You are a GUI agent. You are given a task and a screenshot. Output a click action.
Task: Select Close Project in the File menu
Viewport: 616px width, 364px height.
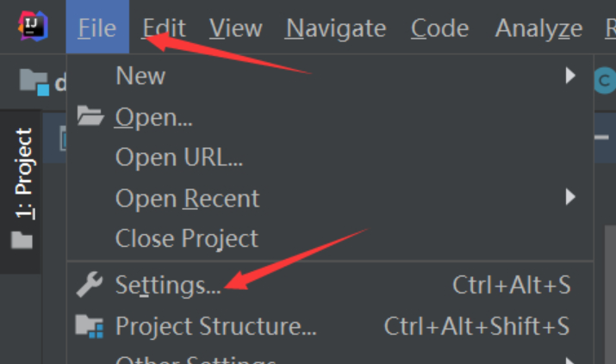[187, 238]
